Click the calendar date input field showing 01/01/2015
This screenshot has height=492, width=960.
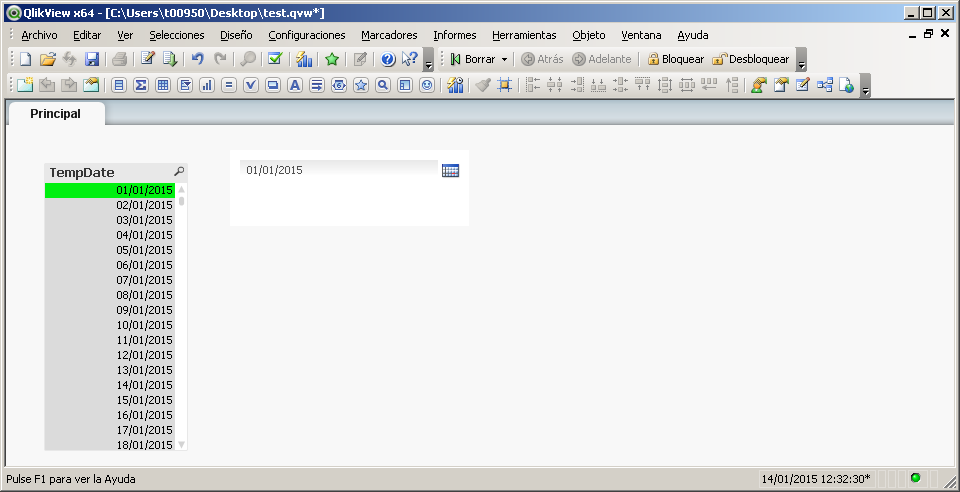tap(339, 170)
